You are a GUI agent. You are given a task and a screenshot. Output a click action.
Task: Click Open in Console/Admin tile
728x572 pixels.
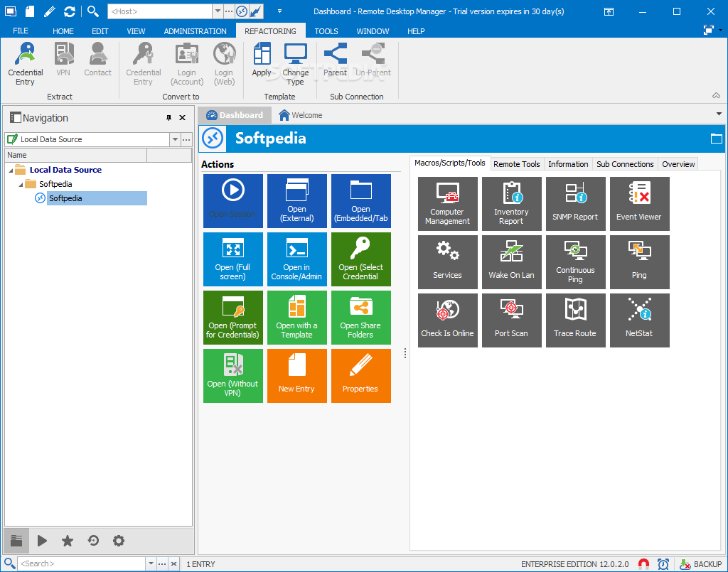tap(297, 259)
